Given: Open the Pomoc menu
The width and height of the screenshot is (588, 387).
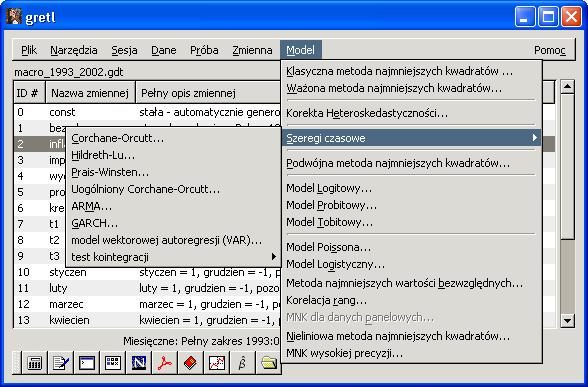Looking at the screenshot, I should pyautogui.click(x=550, y=50).
